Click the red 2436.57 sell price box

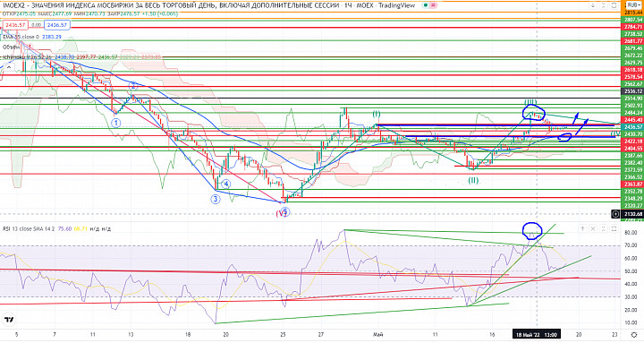pyautogui.click(x=15, y=25)
